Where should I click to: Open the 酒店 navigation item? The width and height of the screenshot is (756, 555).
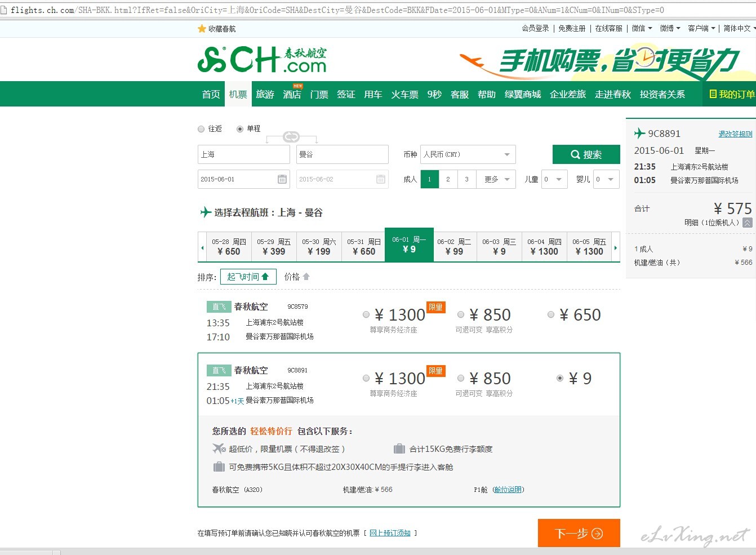tap(292, 94)
